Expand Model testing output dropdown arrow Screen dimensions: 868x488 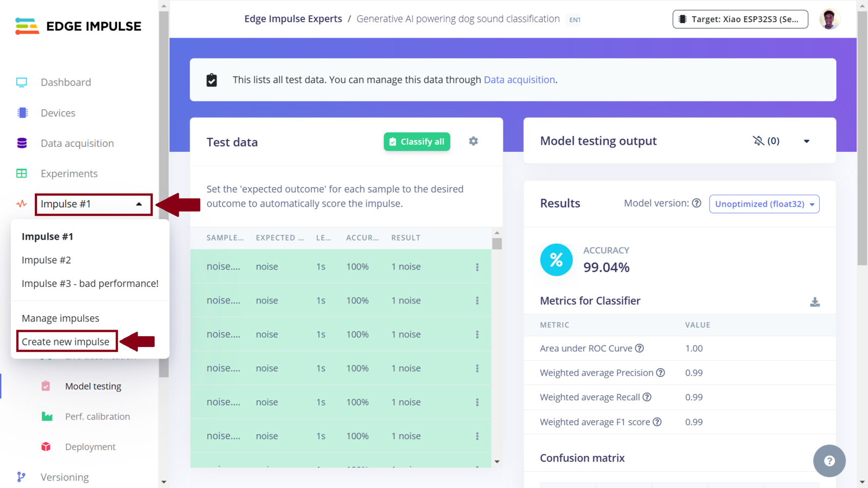pyautogui.click(x=807, y=141)
